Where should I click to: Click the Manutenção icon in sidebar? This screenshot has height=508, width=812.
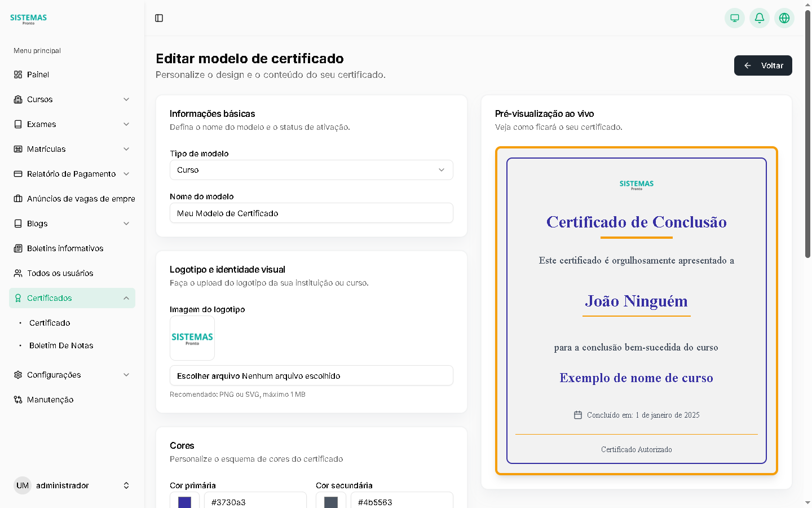18,400
